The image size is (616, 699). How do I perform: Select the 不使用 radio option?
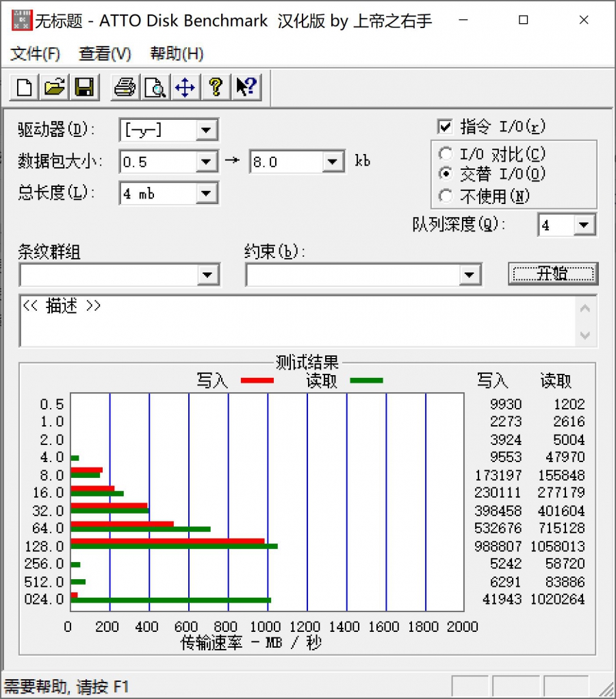(x=446, y=196)
